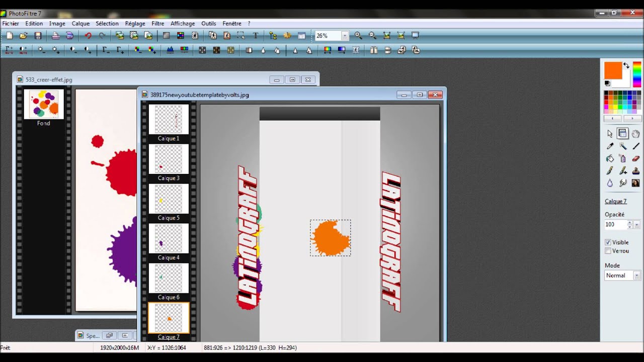
Task: Show the previous color palette page
Action: click(613, 119)
